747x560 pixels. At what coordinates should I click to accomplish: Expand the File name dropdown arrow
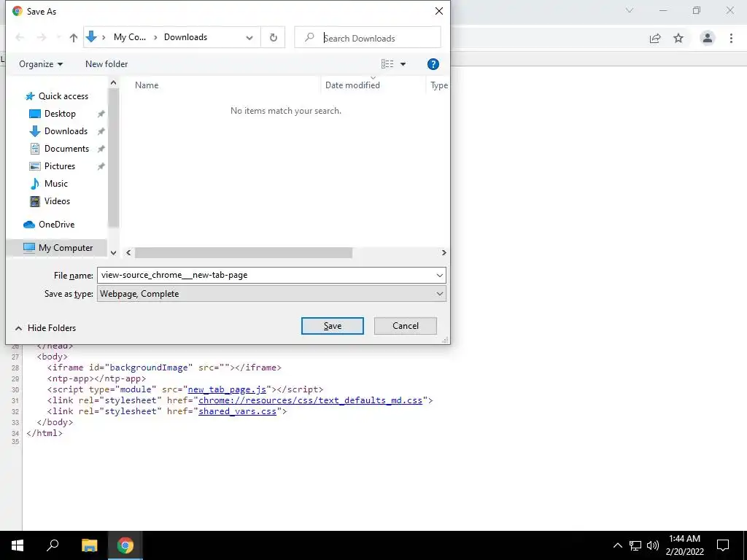tap(439, 275)
